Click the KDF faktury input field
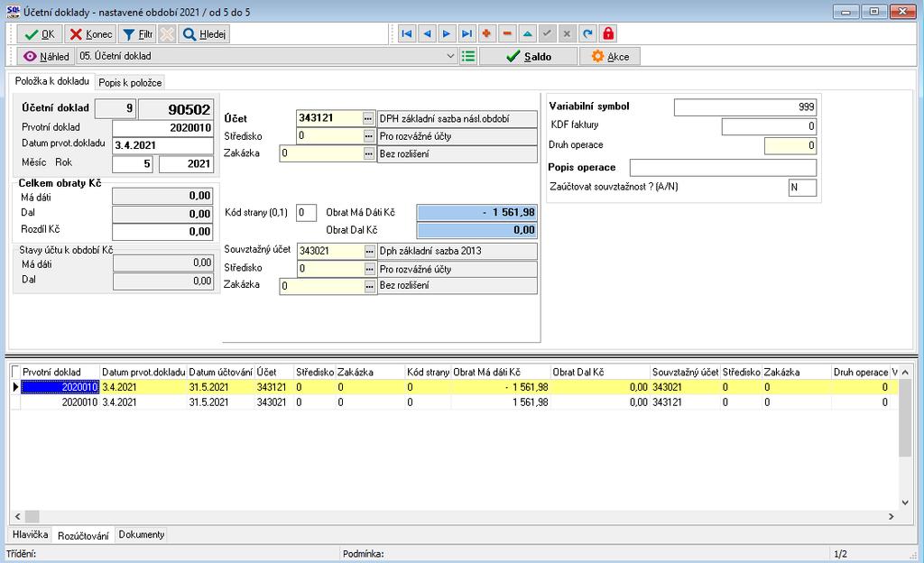924x563 pixels. [769, 126]
